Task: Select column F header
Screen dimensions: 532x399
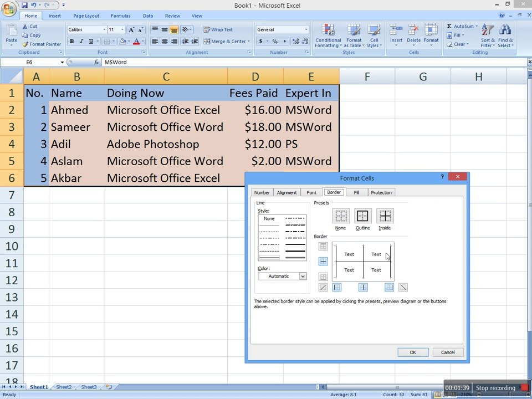Action: click(x=367, y=76)
